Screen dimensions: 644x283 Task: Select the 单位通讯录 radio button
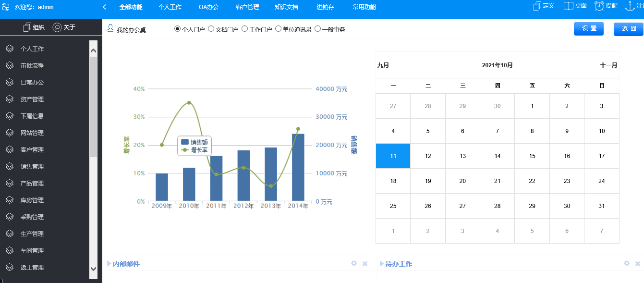(278, 29)
